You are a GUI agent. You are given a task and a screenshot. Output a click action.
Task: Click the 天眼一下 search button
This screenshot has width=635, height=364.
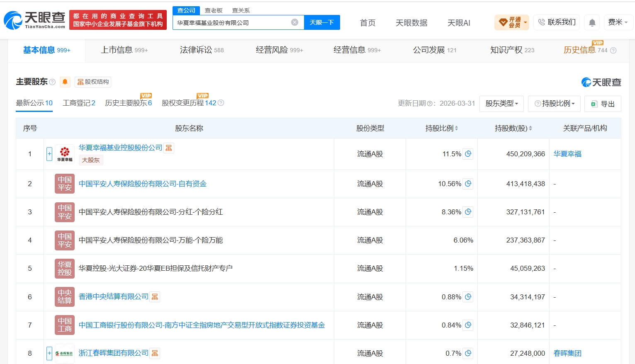[x=322, y=22]
